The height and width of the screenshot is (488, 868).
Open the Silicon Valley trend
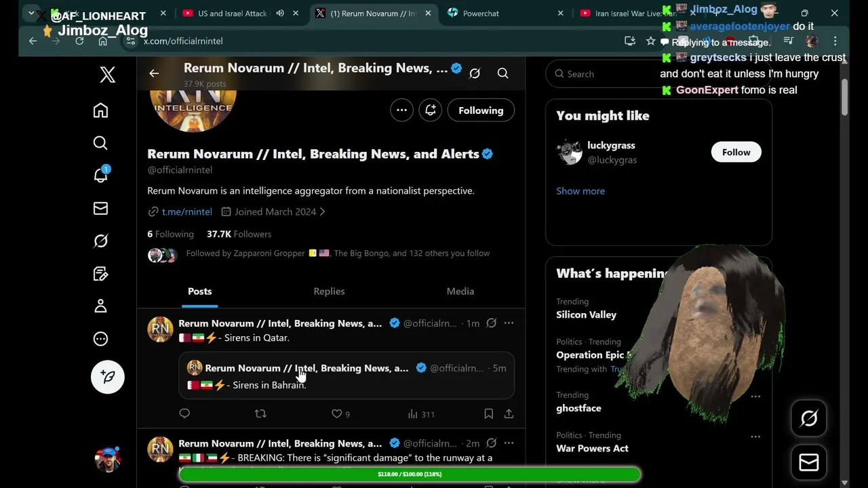pyautogui.click(x=586, y=314)
